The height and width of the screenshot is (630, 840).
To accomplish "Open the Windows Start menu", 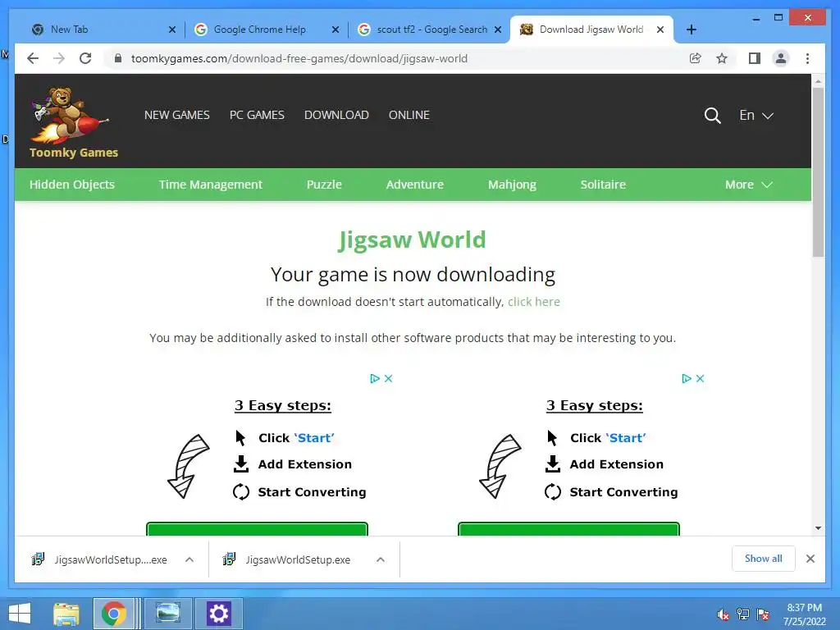I will click(20, 614).
